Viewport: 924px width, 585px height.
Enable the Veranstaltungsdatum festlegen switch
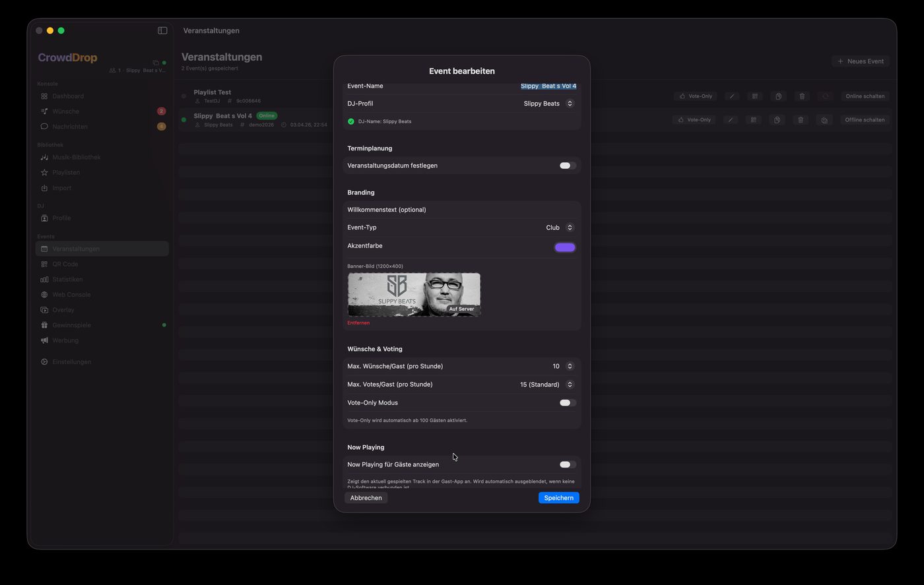click(567, 166)
